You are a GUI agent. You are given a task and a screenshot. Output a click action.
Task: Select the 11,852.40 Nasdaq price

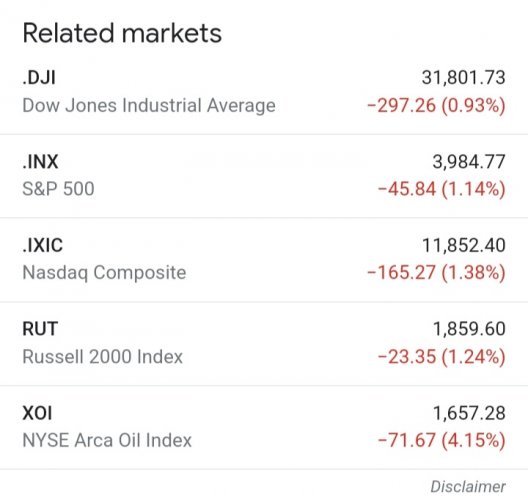tap(464, 245)
